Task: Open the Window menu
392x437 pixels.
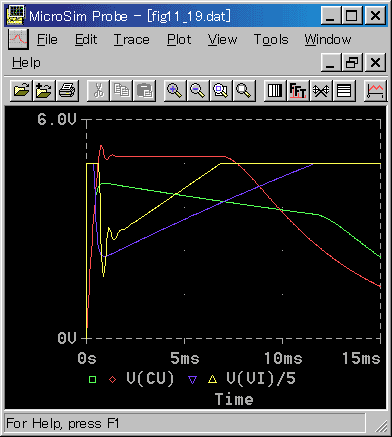Action: [x=328, y=40]
